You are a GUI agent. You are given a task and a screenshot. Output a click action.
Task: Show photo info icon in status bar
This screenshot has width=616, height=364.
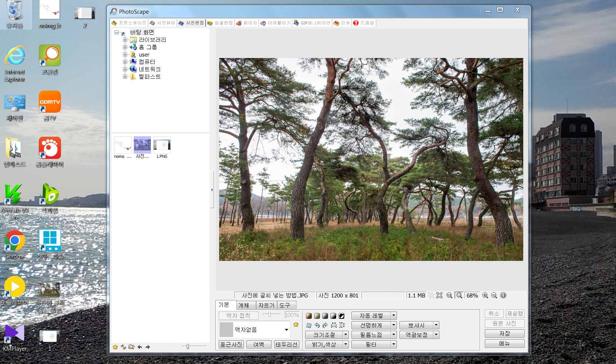coord(503,295)
